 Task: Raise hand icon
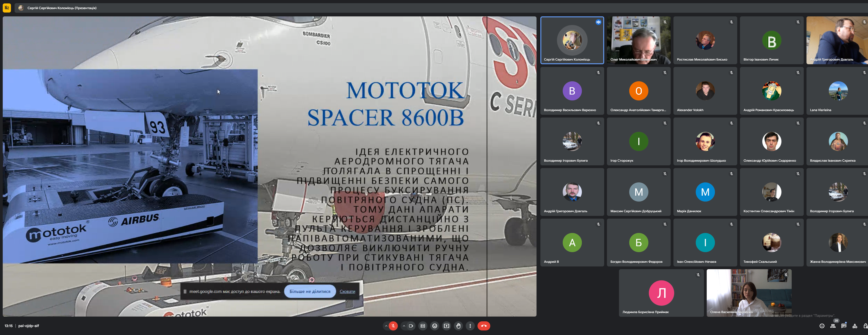tap(458, 326)
